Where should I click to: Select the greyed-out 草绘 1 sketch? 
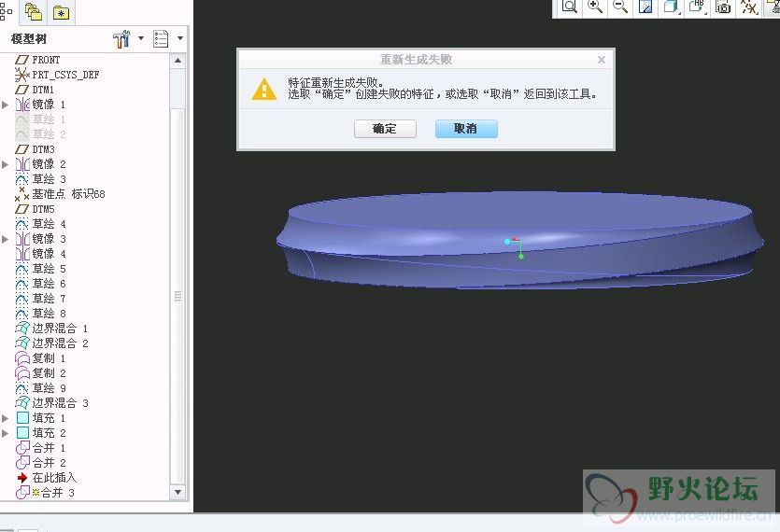[41, 119]
